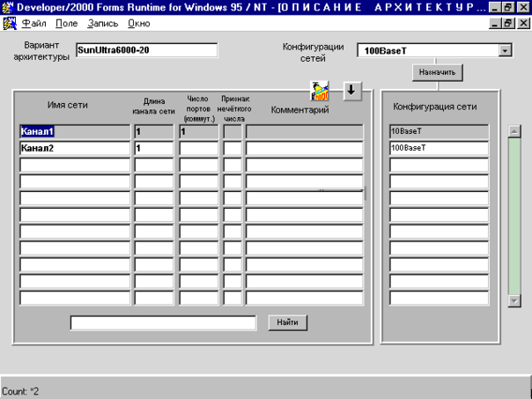Screen dimensions: 532x399
Task: Open the Запись menu
Action: point(102,24)
